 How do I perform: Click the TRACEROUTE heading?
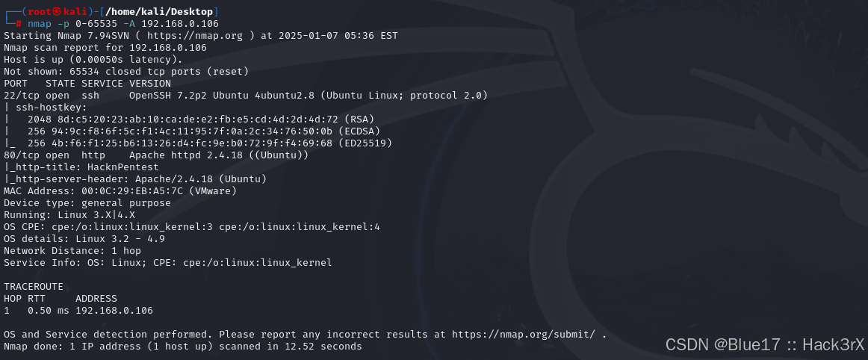[x=33, y=287]
